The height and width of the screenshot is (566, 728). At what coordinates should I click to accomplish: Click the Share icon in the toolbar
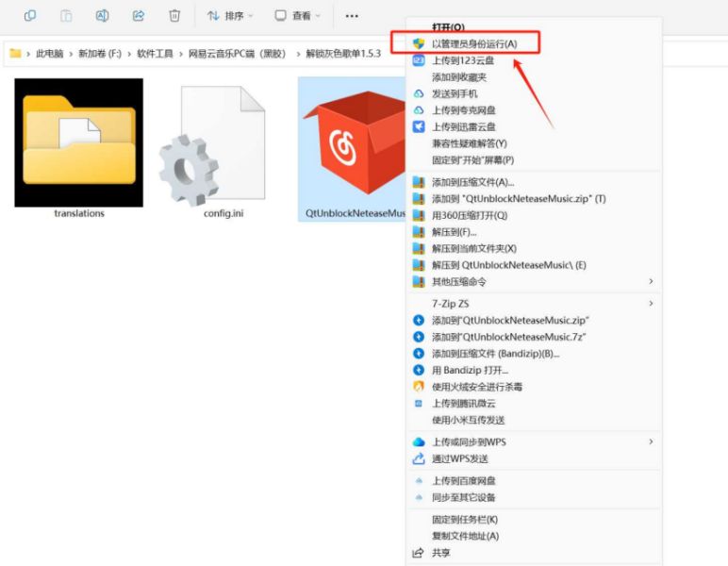pyautogui.click(x=139, y=16)
